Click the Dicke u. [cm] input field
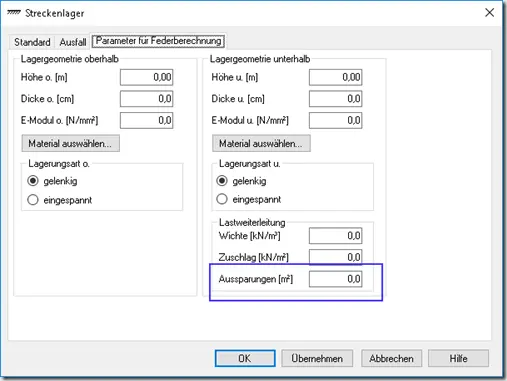This screenshot has height=381, width=507. [336, 99]
